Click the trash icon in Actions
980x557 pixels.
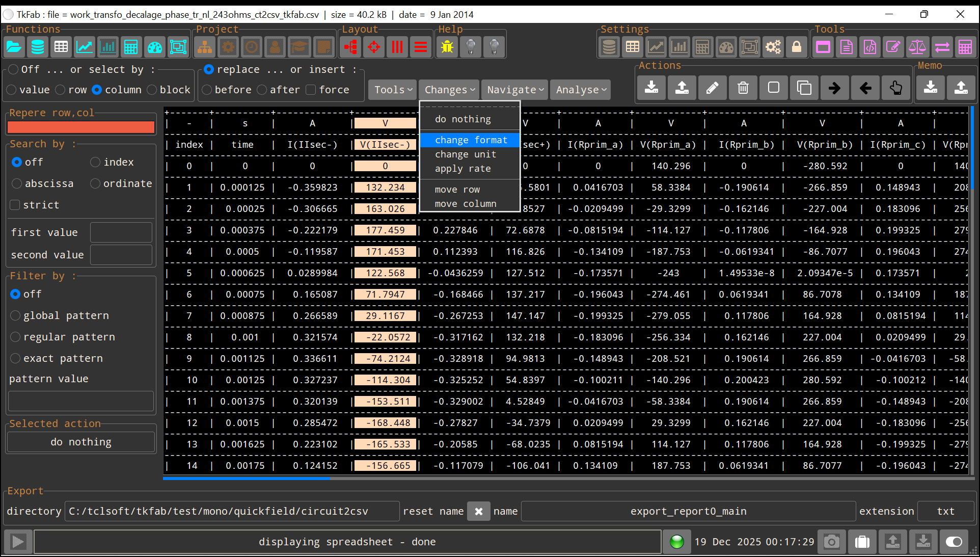[x=743, y=88]
